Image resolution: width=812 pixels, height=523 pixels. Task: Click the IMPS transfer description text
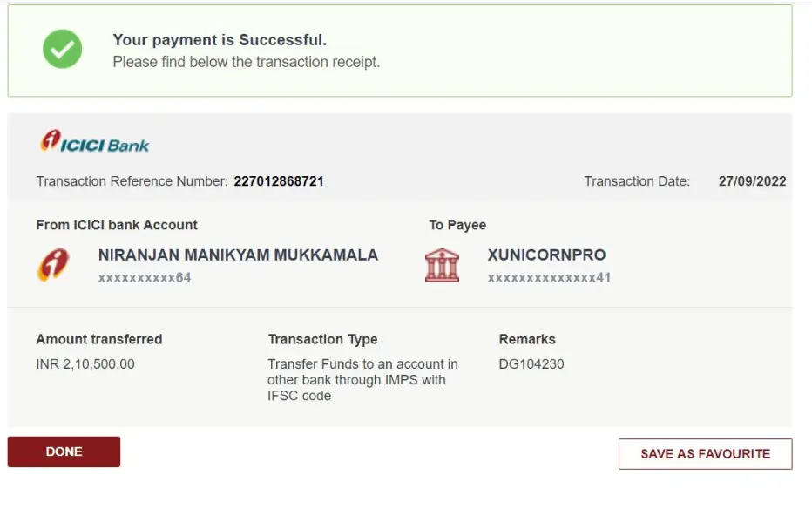(362, 379)
